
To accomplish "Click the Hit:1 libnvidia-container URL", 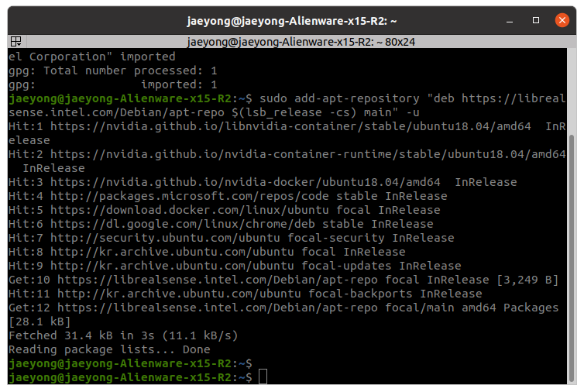I will pyautogui.click(x=290, y=126).
